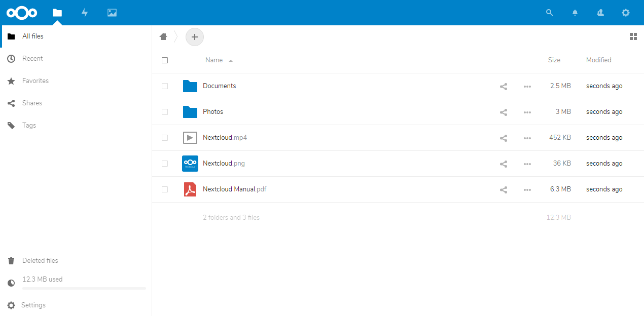Open more actions for Photos
This screenshot has height=316, width=644.
tap(527, 112)
